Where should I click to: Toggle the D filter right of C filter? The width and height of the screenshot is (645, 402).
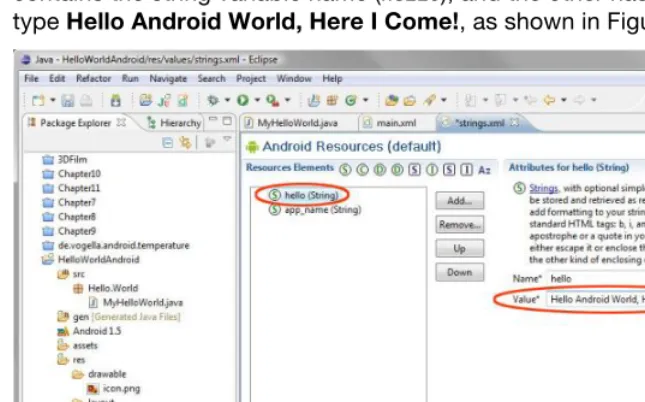380,170
